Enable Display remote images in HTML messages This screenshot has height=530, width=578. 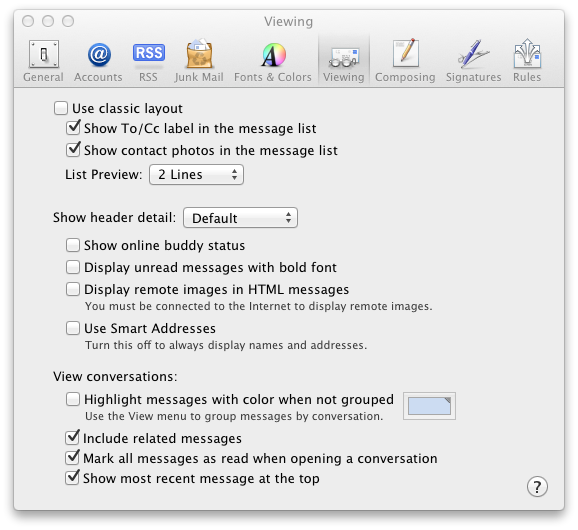point(73,289)
